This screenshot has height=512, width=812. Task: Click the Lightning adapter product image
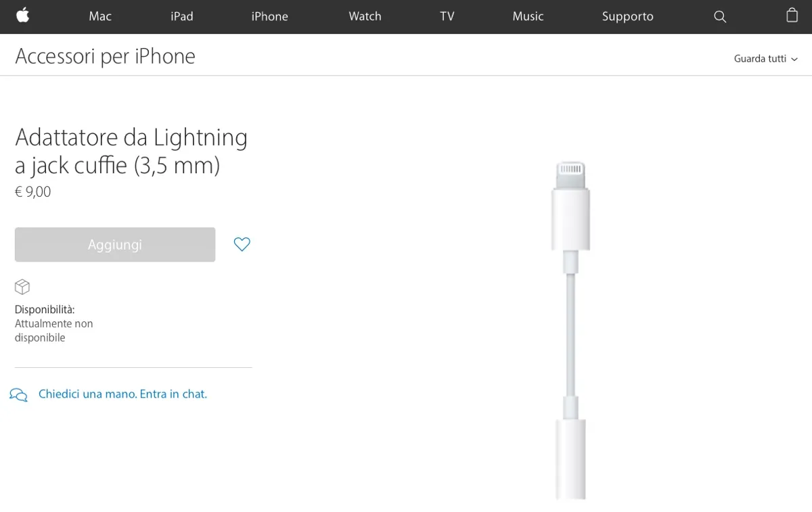(570, 325)
